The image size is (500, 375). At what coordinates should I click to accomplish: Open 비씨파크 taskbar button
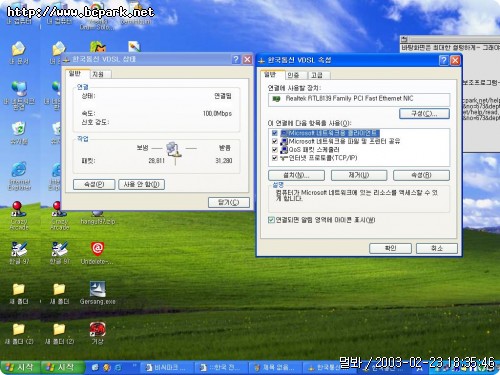coord(168,368)
